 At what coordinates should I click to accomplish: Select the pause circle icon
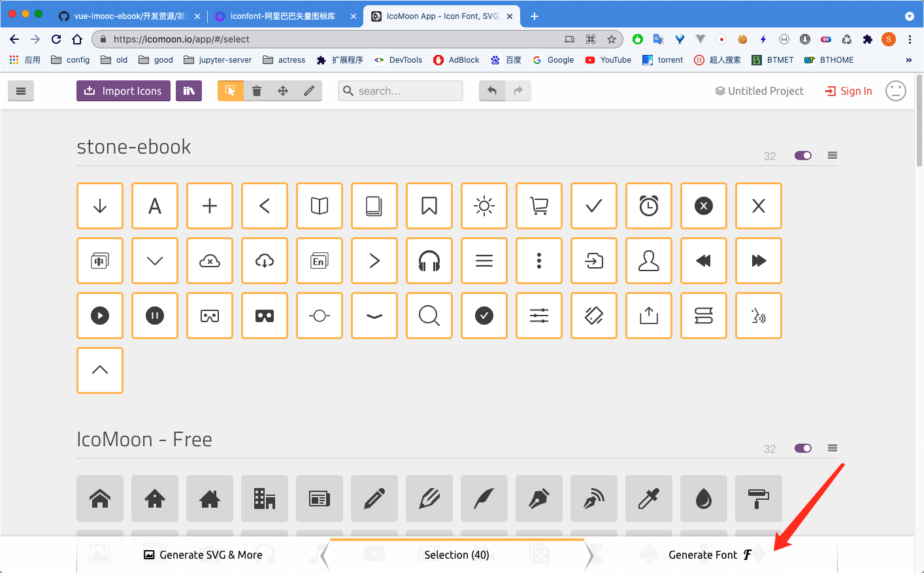pyautogui.click(x=155, y=316)
